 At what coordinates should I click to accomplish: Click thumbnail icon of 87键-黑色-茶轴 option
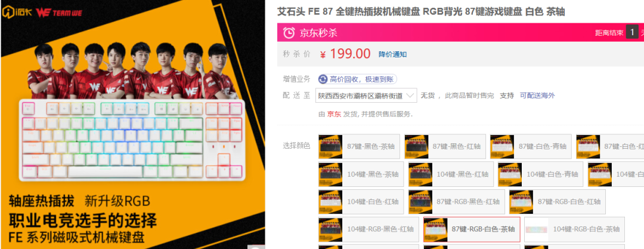[x=330, y=146]
